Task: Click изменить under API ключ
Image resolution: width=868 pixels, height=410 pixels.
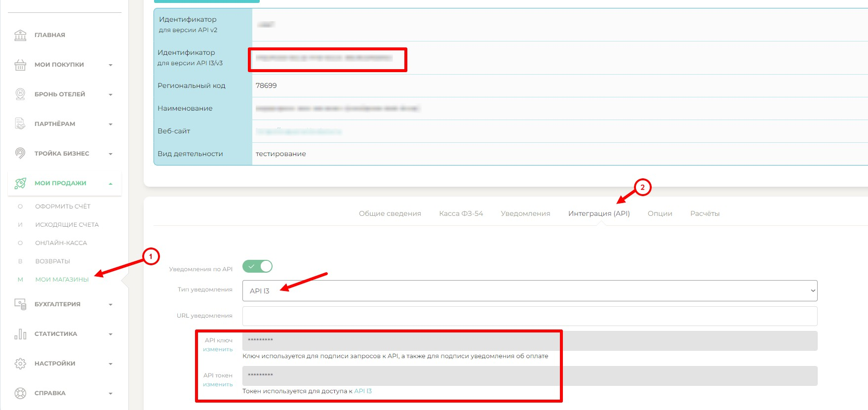Action: [218, 349]
